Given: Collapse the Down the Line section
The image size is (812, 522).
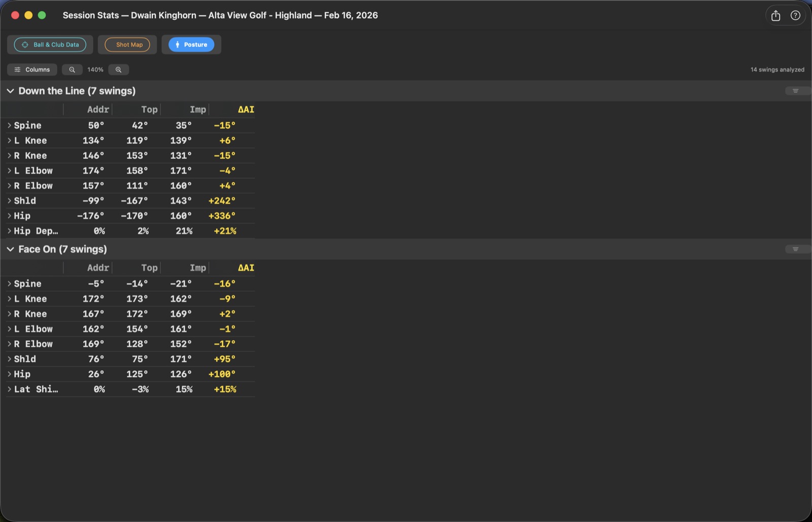Looking at the screenshot, I should pyautogui.click(x=10, y=91).
